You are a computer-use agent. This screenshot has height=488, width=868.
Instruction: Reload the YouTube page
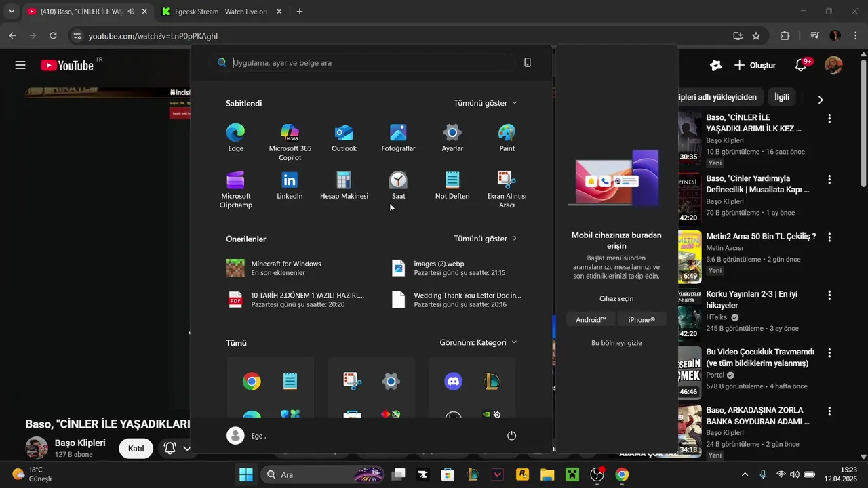[x=53, y=36]
